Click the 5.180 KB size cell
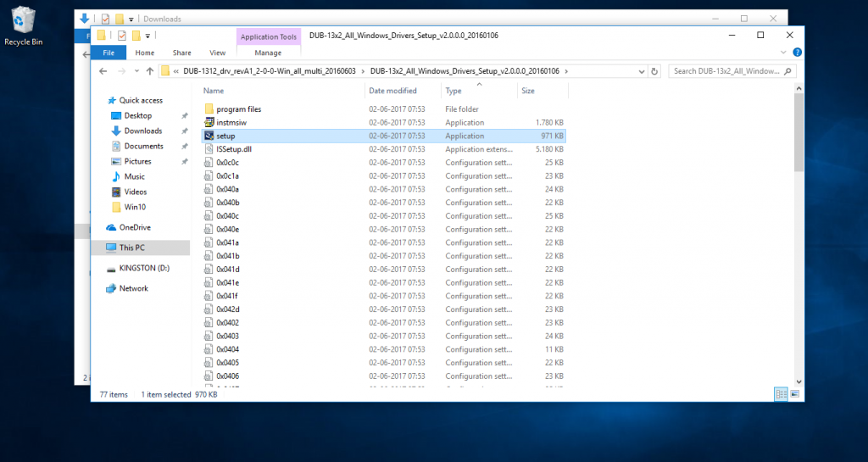Image resolution: width=868 pixels, height=462 pixels. pyautogui.click(x=549, y=149)
